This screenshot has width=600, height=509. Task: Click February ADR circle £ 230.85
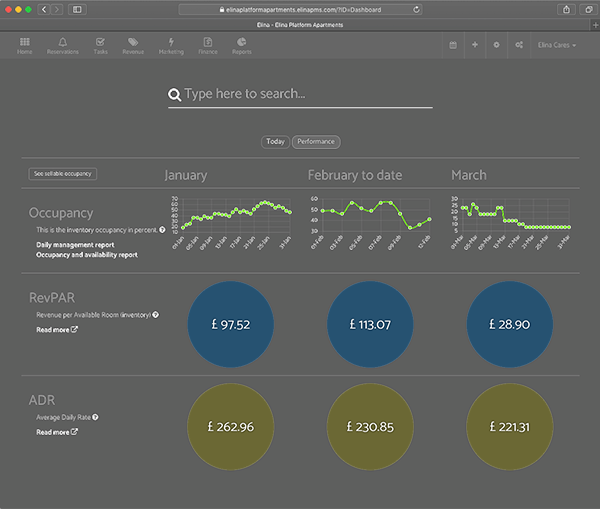(370, 427)
